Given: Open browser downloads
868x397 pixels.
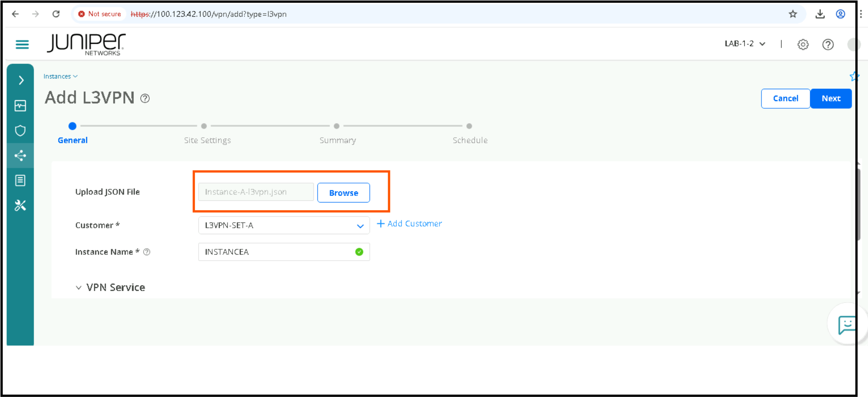Looking at the screenshot, I should [x=820, y=14].
